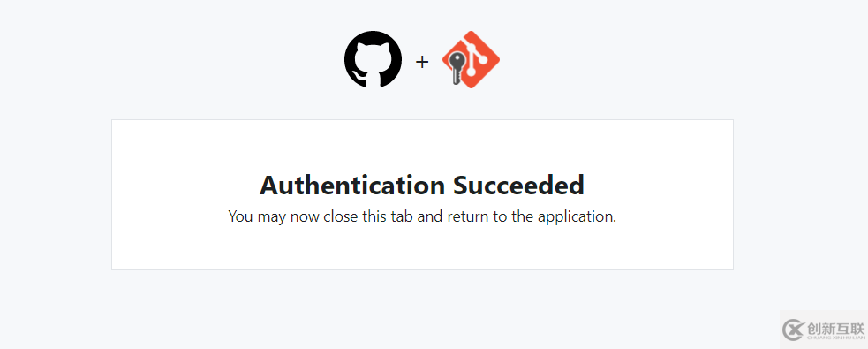Click the close this tab message
The height and width of the screenshot is (349, 868).
pyautogui.click(x=422, y=216)
